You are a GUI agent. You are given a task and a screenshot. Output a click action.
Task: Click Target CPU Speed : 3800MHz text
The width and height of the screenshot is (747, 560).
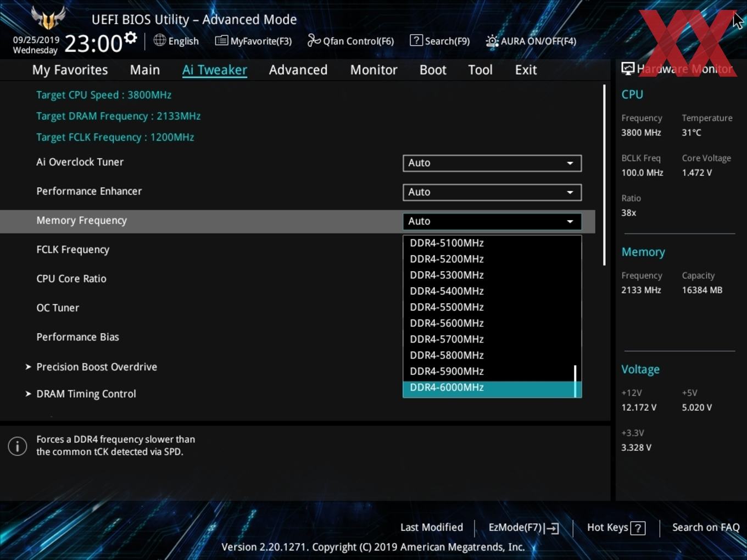[104, 95]
